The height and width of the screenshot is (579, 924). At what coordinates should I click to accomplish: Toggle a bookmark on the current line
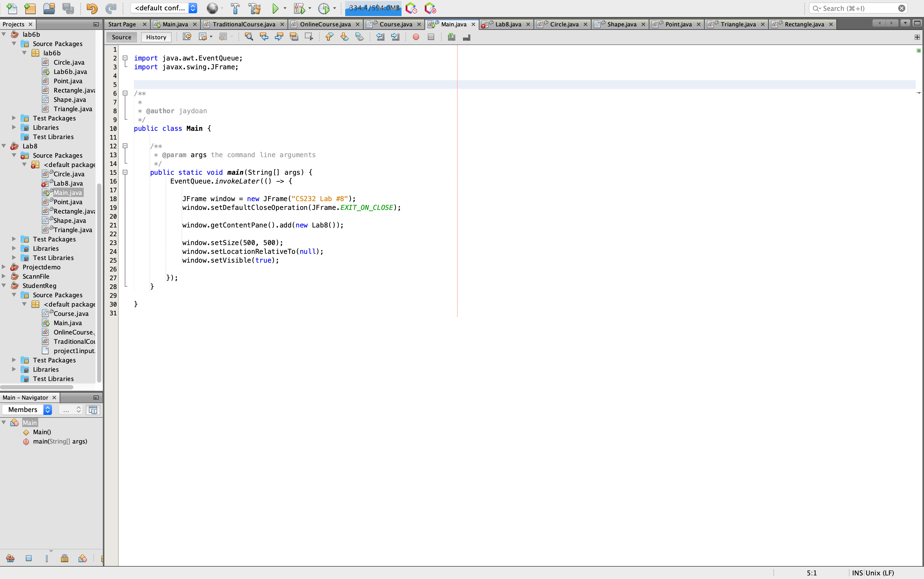click(x=359, y=37)
